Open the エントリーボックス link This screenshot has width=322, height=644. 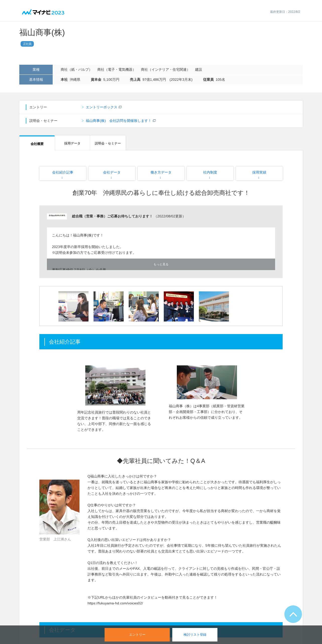pos(101,107)
